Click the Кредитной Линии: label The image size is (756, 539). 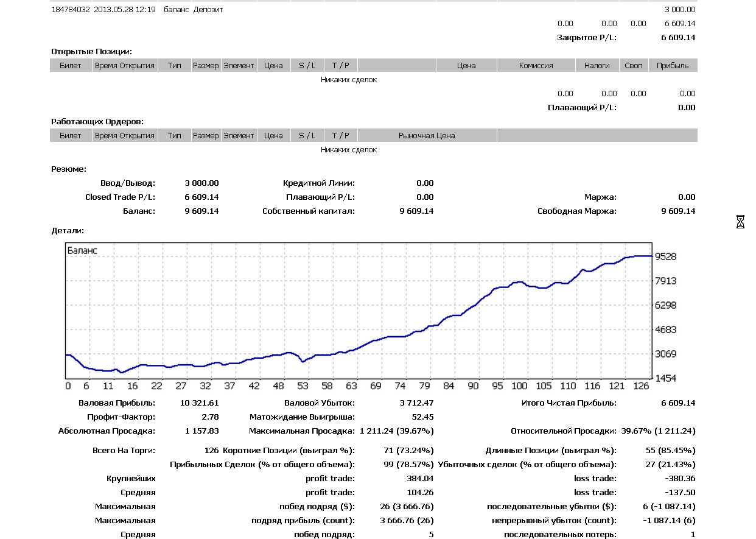319,183
